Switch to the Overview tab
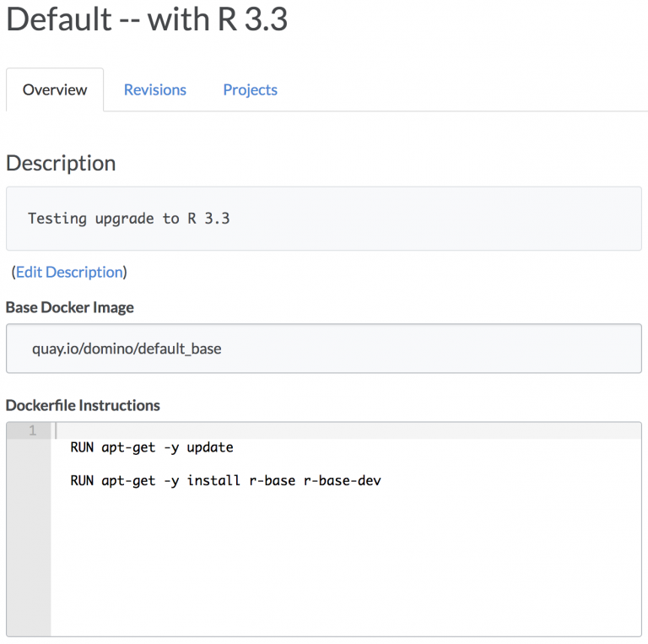The width and height of the screenshot is (648, 644). click(x=55, y=89)
